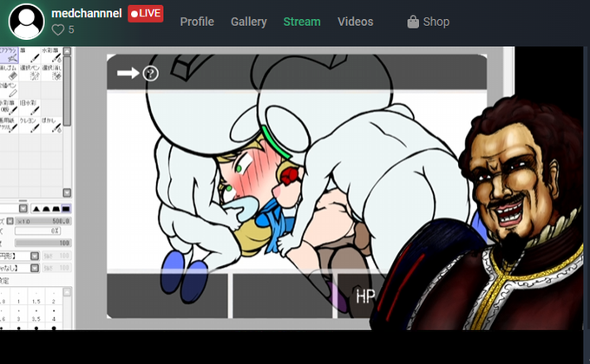
Task: Select the 水彩筆 watercolor brush tool
Action: [51, 55]
